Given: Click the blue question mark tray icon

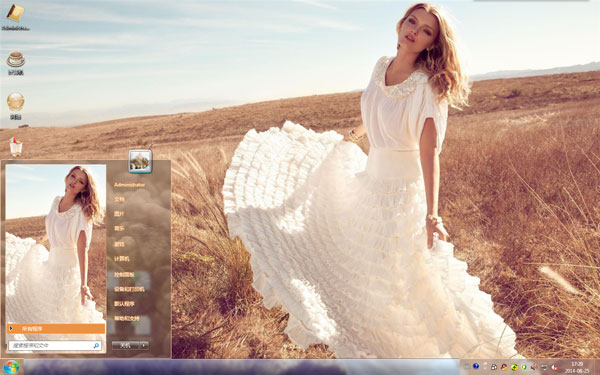Looking at the screenshot, I should [476, 366].
